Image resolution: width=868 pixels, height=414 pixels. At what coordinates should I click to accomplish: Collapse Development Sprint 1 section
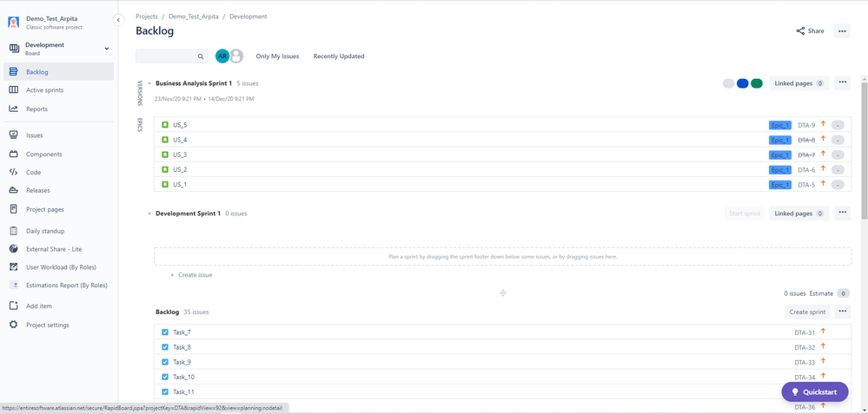[x=149, y=214]
